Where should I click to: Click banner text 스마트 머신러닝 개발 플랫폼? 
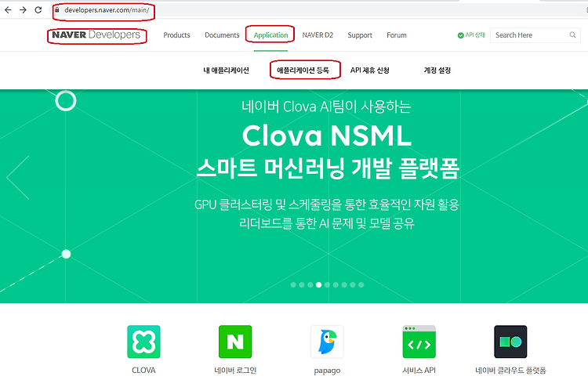point(328,168)
